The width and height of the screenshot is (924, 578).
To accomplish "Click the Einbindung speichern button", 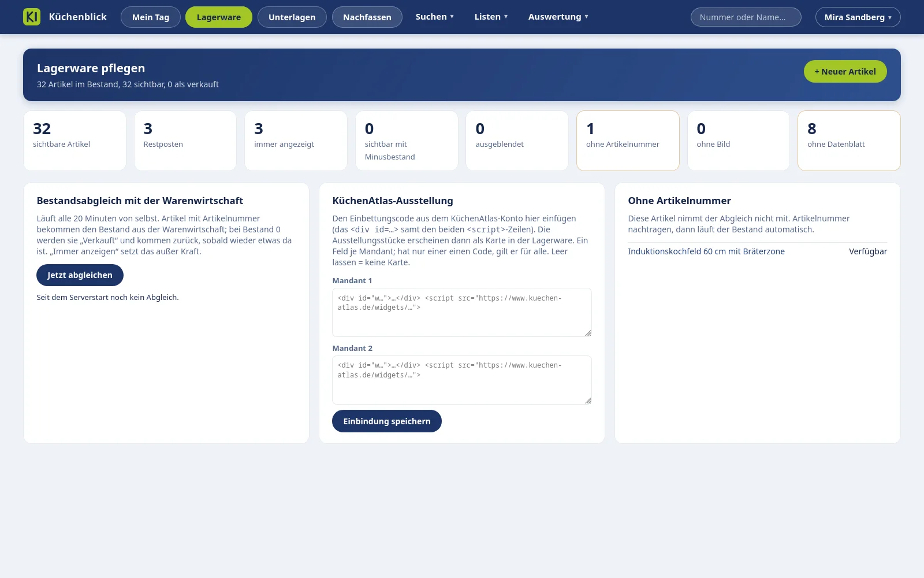I will [387, 421].
